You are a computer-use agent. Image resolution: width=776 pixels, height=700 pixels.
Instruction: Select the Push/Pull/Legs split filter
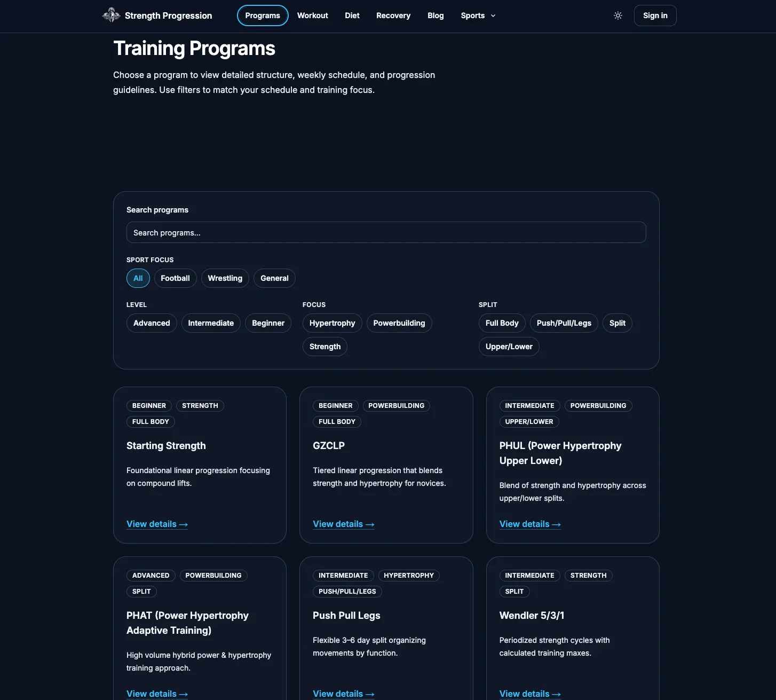[x=564, y=323]
